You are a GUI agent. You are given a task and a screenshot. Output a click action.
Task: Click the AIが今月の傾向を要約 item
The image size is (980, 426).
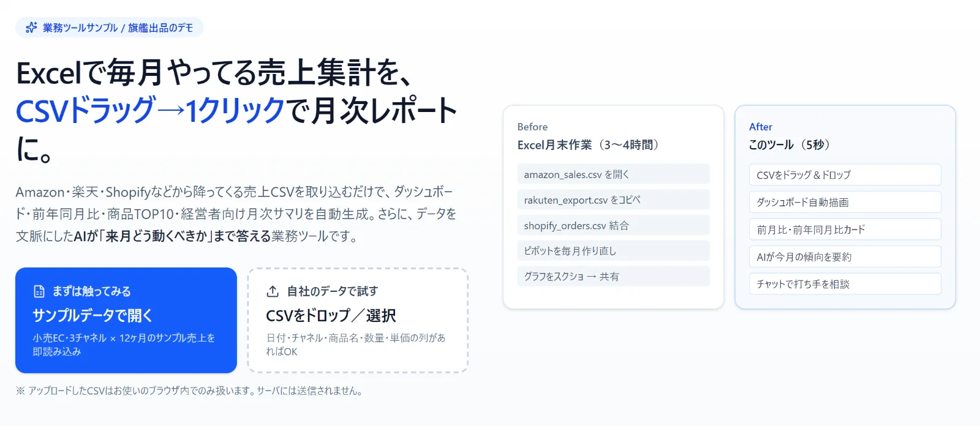845,256
